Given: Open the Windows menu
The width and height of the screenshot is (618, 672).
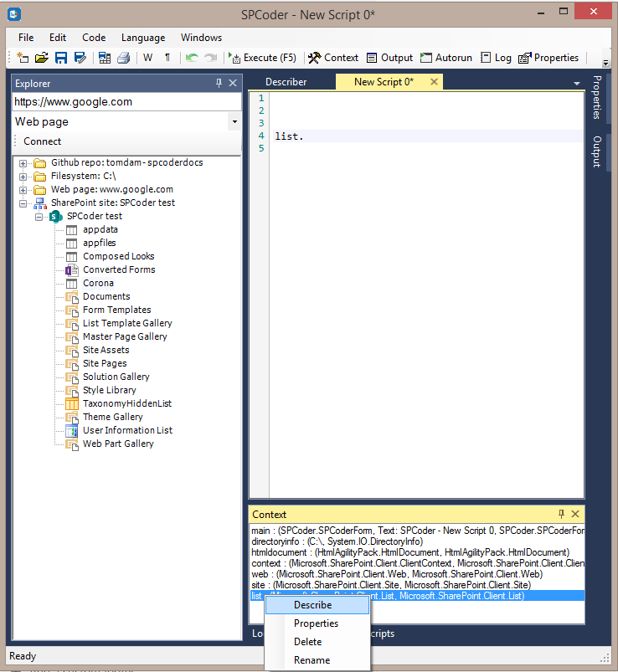Looking at the screenshot, I should tap(201, 38).
